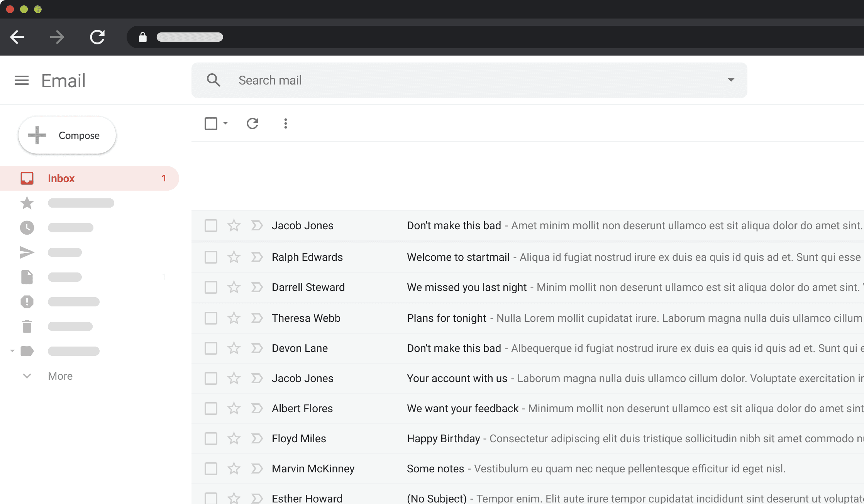Open the Happy Birthday email

point(443,438)
